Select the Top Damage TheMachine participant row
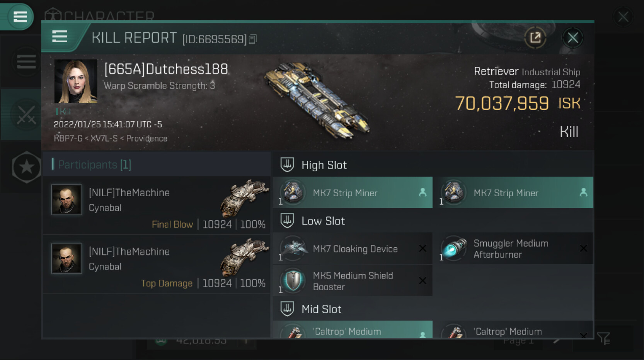The image size is (644, 360). 157,265
